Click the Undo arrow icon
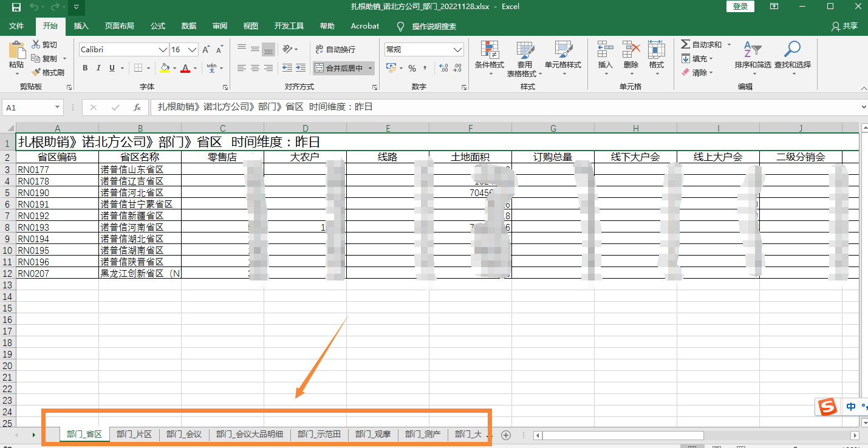868x448 pixels. [x=33, y=7]
